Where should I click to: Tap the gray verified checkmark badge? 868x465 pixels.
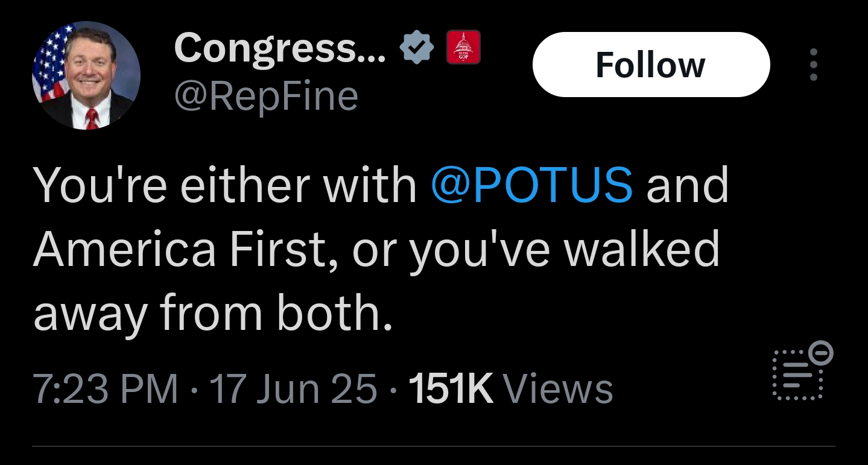[417, 47]
